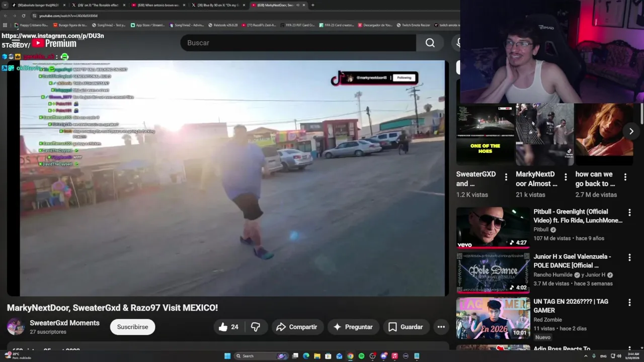
Task: Open a new browser tab with plus icon
Action: click(x=313, y=5)
